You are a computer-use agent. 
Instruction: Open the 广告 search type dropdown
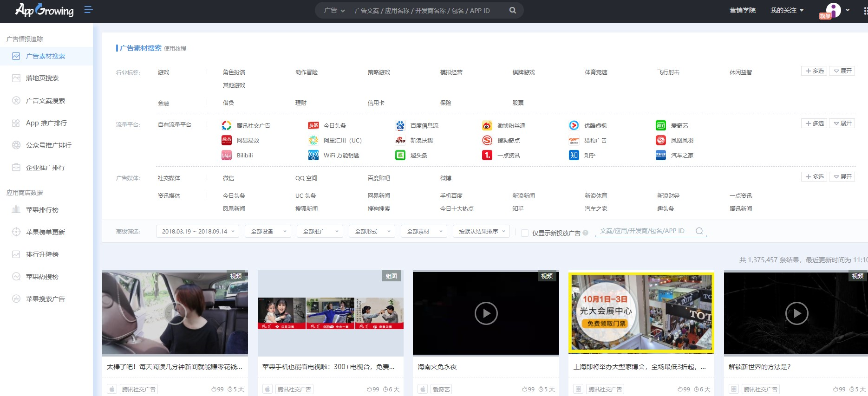pos(334,10)
